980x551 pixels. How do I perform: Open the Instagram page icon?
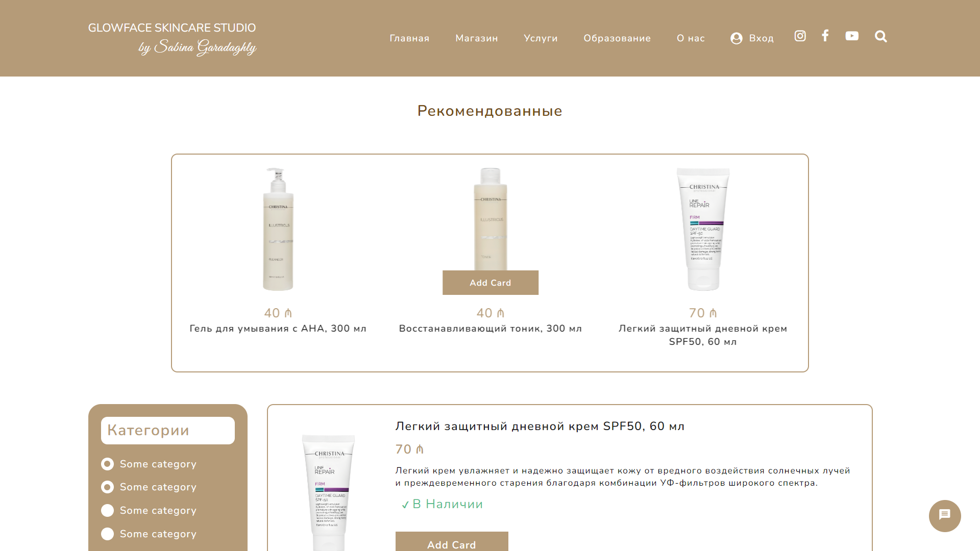(800, 36)
